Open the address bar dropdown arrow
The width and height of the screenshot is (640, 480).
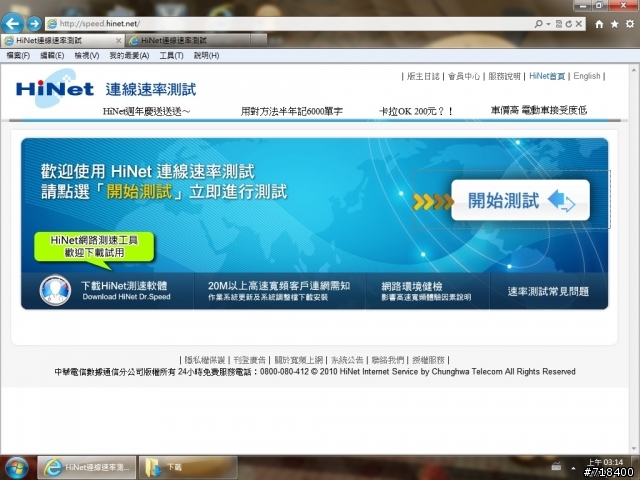click(x=549, y=24)
